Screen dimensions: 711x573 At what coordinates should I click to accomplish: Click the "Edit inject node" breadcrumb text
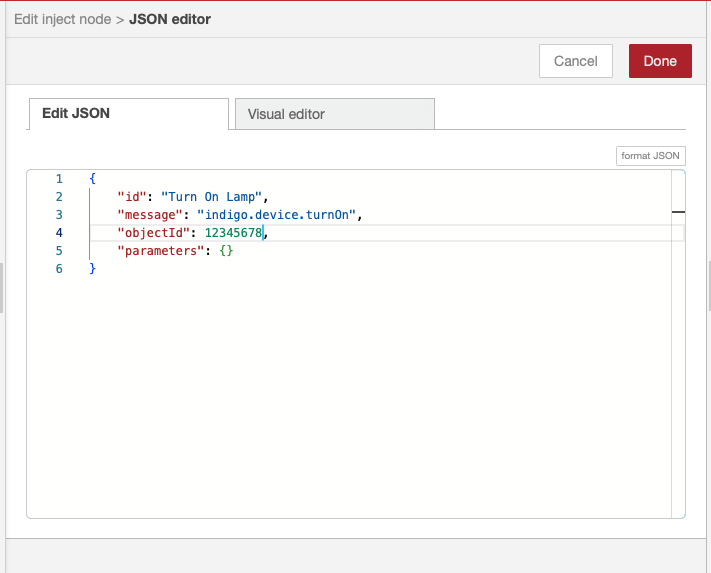coord(63,19)
